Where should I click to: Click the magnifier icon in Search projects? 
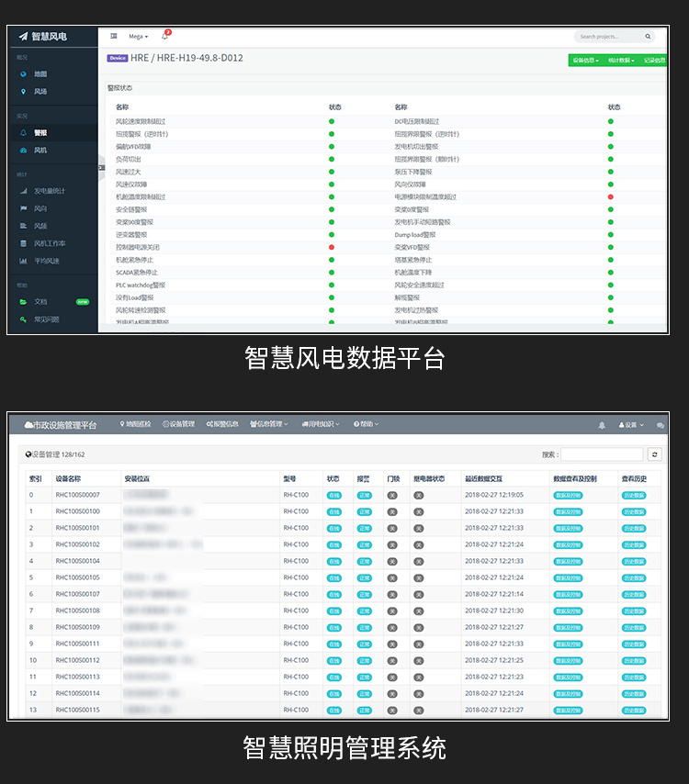click(x=648, y=37)
